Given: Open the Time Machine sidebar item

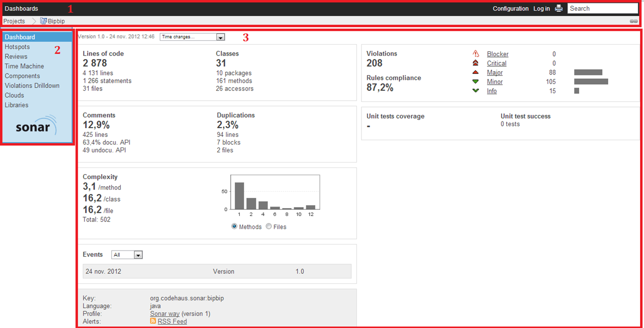Looking at the screenshot, I should [x=24, y=66].
